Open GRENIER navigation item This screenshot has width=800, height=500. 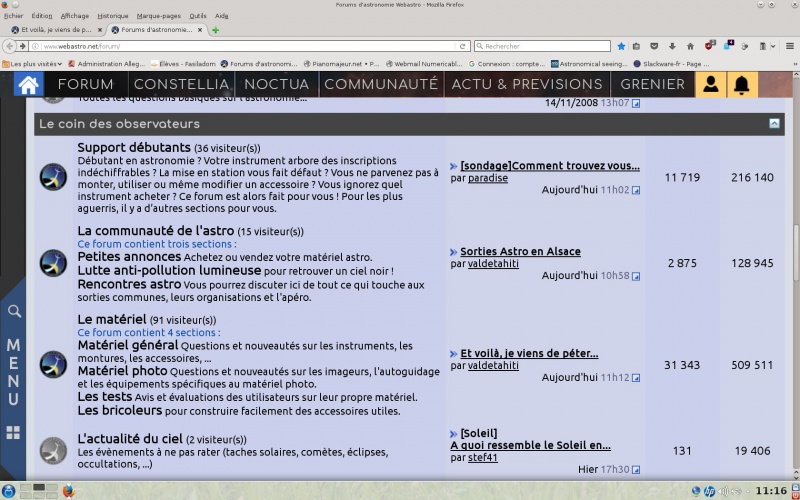point(653,84)
